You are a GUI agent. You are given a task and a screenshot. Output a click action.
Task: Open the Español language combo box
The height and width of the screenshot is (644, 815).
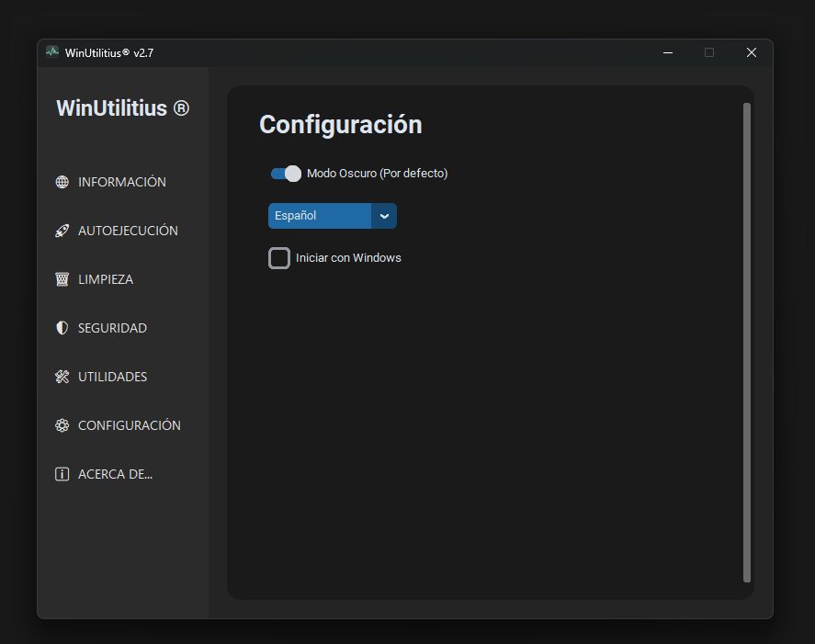[x=320, y=216]
